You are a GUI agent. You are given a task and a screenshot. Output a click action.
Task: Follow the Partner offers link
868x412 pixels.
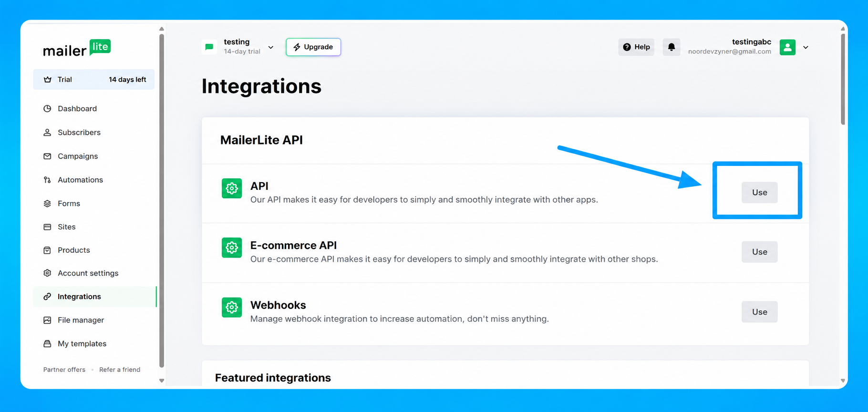64,370
